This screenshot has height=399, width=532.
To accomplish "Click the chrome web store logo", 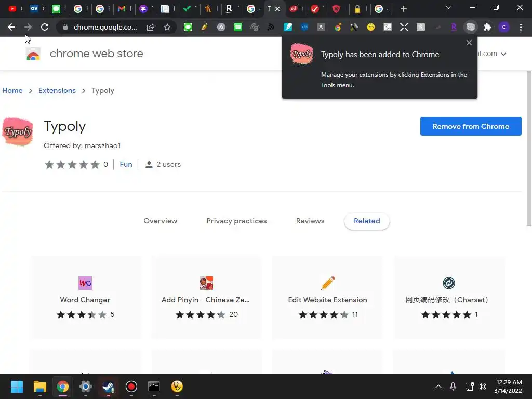I will pyautogui.click(x=33, y=54).
